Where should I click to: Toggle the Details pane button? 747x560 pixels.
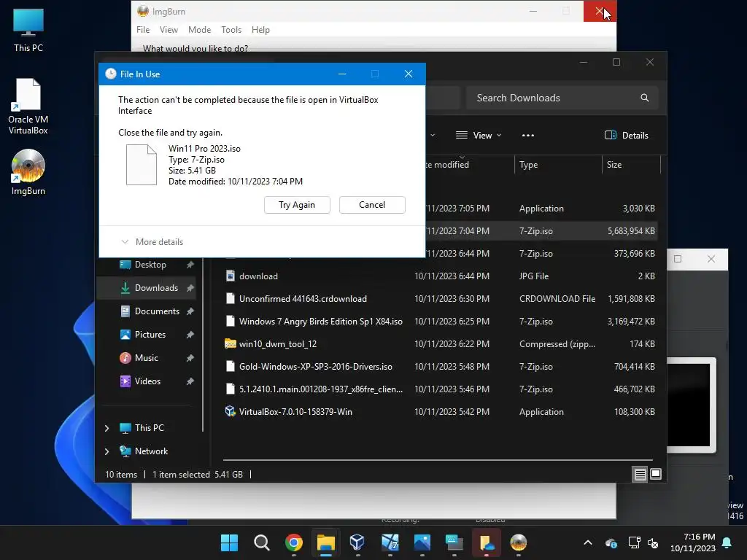[x=626, y=135]
